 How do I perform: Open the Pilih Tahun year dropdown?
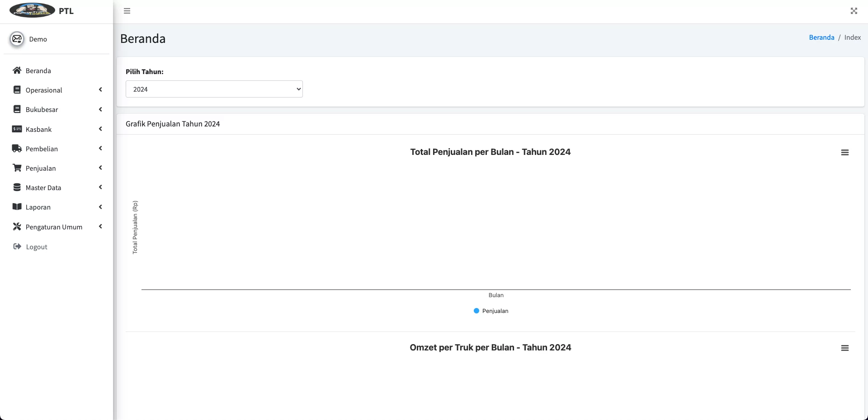tap(214, 89)
